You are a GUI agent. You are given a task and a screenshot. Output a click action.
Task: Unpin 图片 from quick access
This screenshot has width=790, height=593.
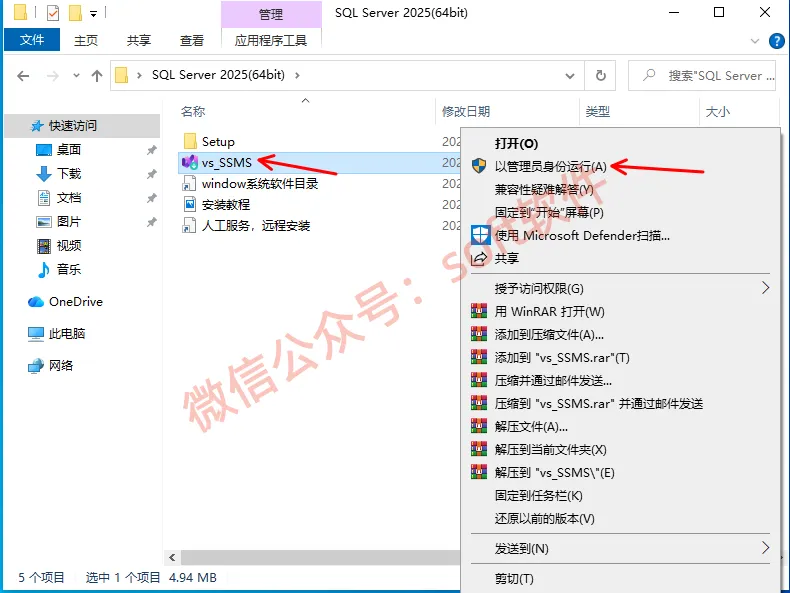pos(151,222)
